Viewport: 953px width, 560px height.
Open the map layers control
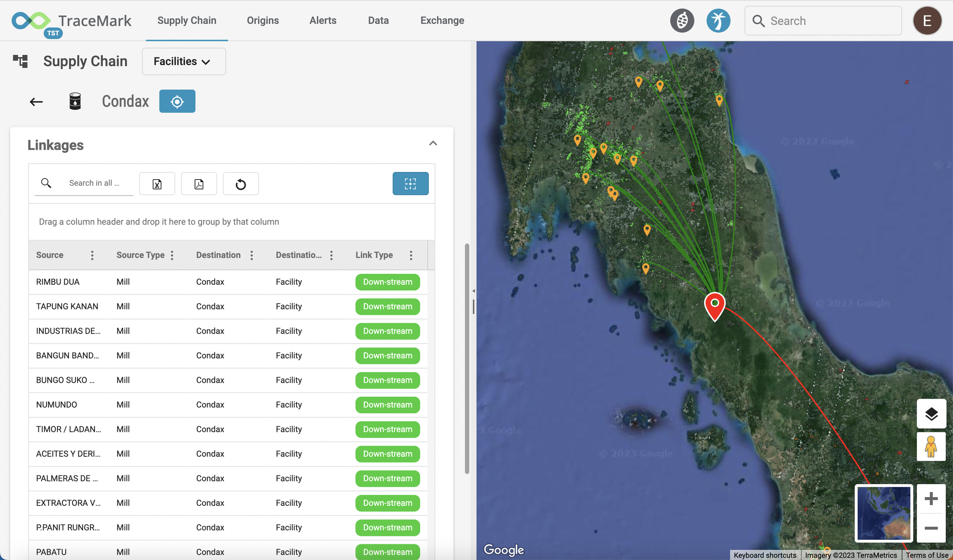pos(931,414)
